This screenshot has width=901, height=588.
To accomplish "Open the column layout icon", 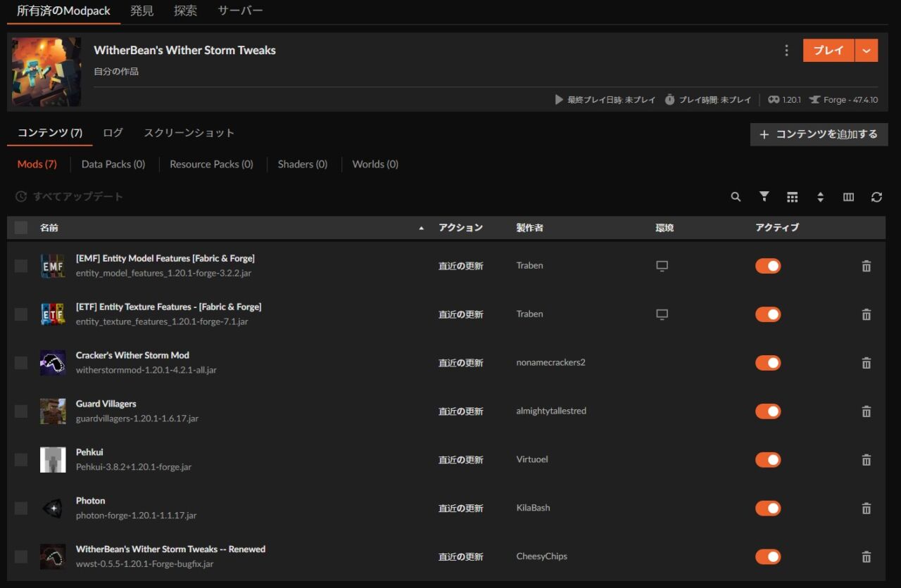I will (848, 197).
